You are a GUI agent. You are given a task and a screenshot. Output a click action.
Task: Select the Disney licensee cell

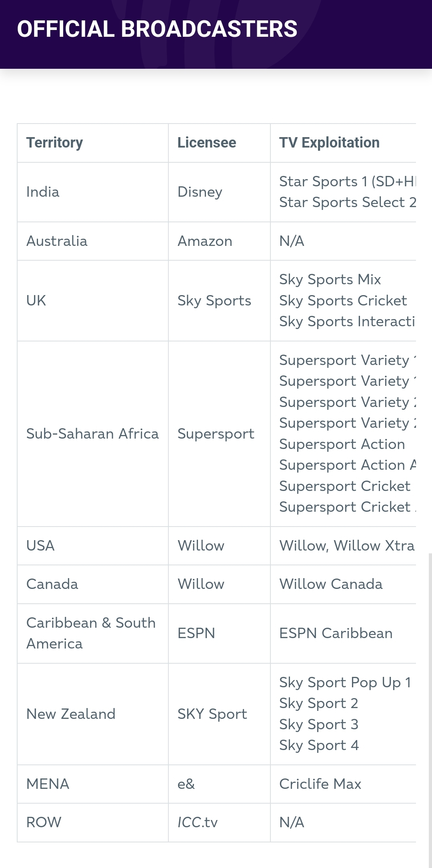pos(219,192)
